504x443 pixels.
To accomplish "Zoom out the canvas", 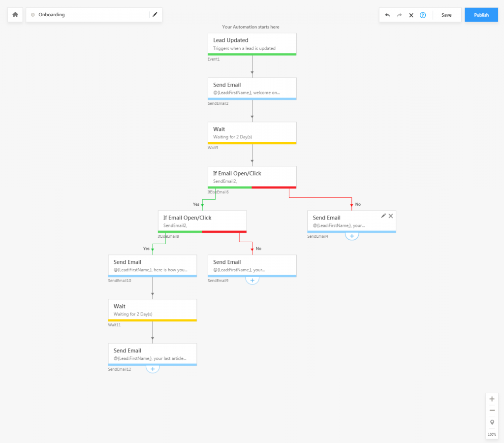I will (492, 411).
